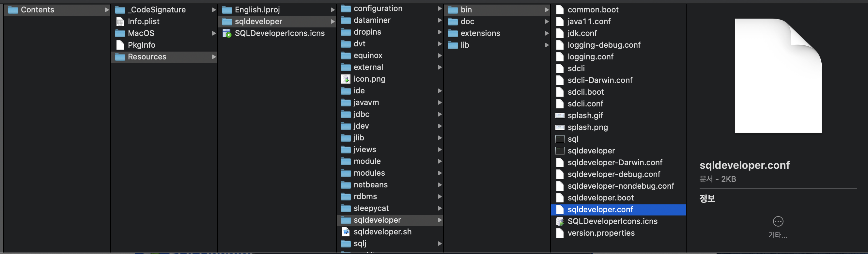Expand the rdbms folder arrow

(x=440, y=196)
